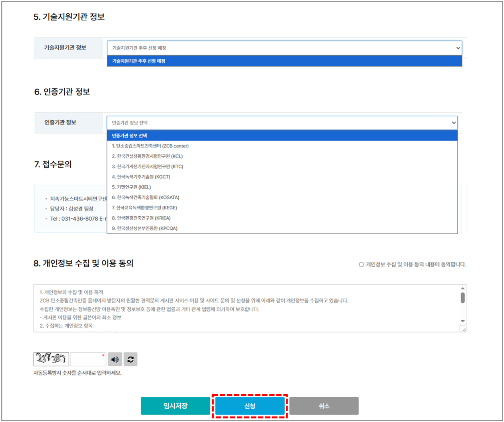Click the 임시저장 button
This screenshot has width=504, height=422.
pos(175,406)
